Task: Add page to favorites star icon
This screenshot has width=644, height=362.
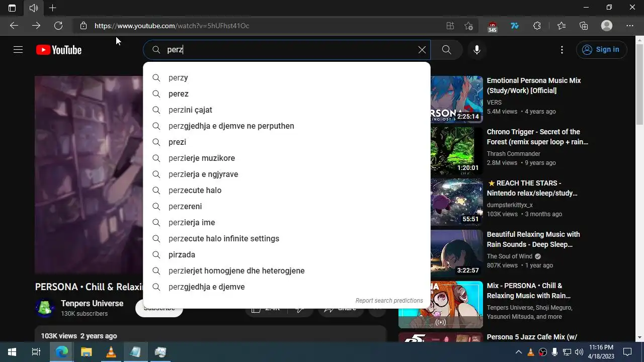Action: (x=468, y=26)
